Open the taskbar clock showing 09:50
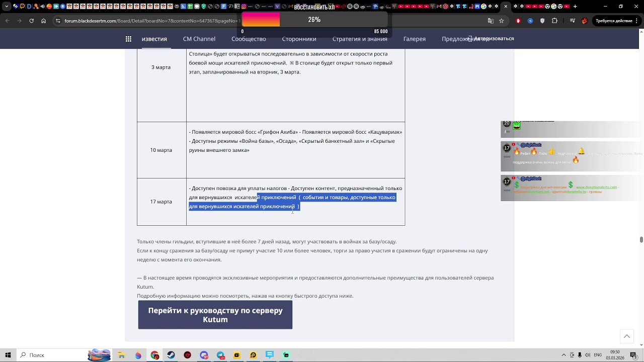 (x=615, y=355)
